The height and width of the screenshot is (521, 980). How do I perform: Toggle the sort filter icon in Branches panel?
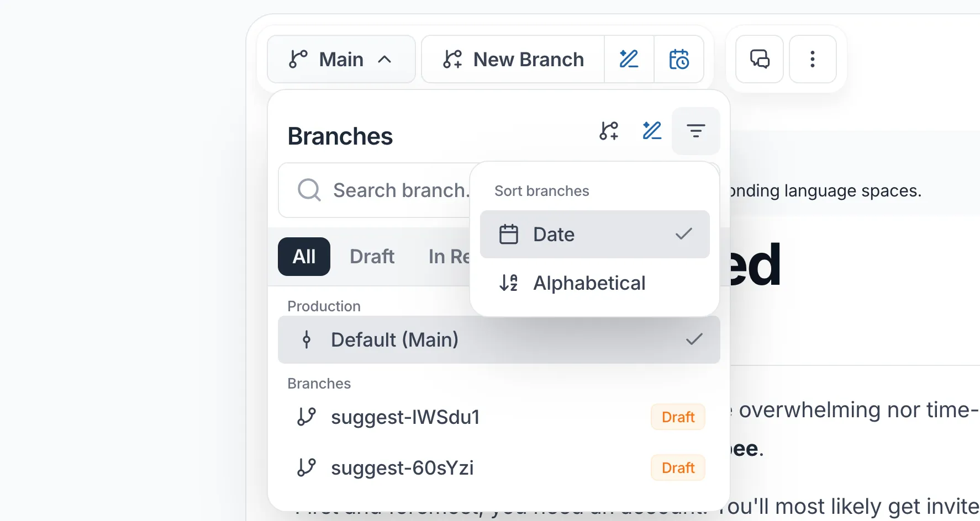click(696, 131)
